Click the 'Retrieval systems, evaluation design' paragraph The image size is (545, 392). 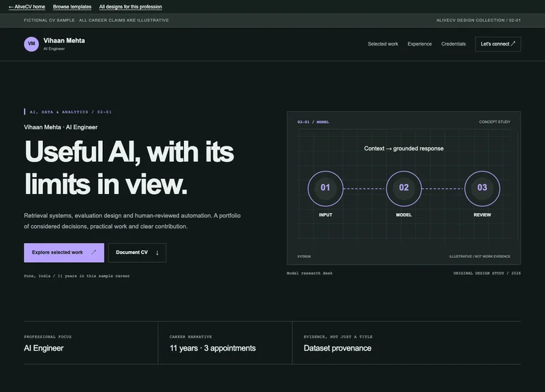(x=132, y=220)
